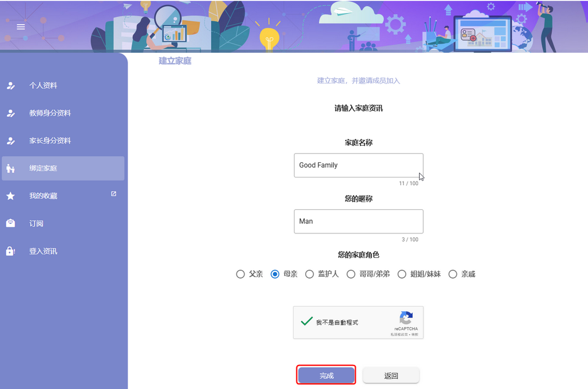The image size is (588, 389).
Task: Click the 订阅 subscription icon
Action: tap(11, 223)
